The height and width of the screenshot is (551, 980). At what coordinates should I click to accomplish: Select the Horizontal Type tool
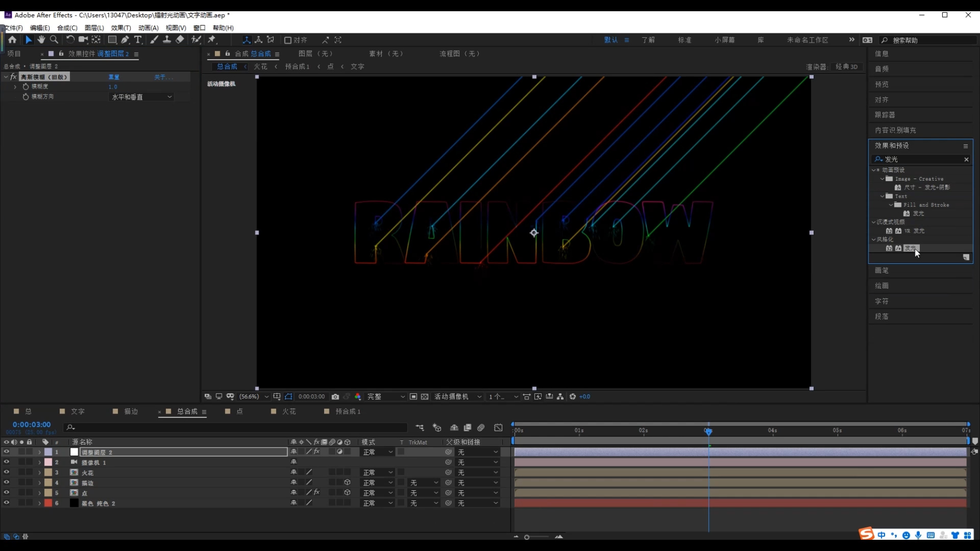point(138,40)
